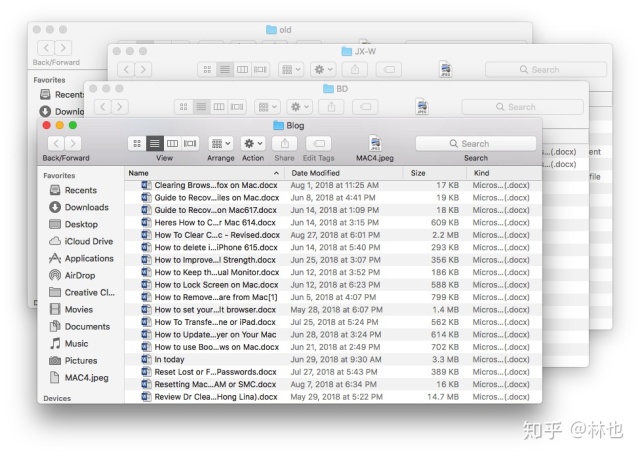Image resolution: width=640 pixels, height=456 pixels.
Task: Select 'In today' document
Action: [333, 360]
